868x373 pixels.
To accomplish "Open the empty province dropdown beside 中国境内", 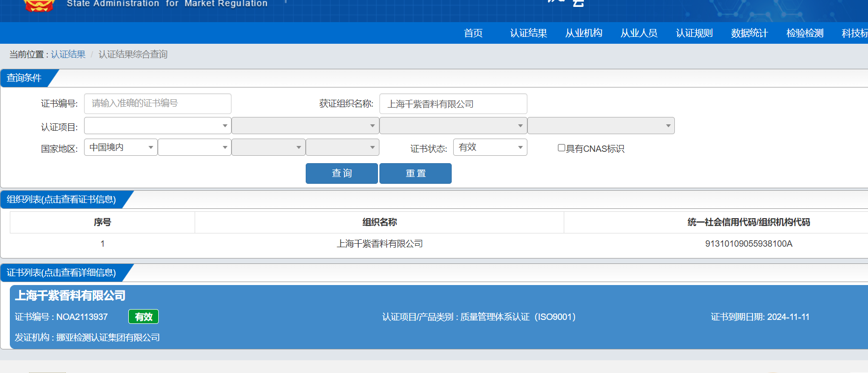I will pos(195,147).
